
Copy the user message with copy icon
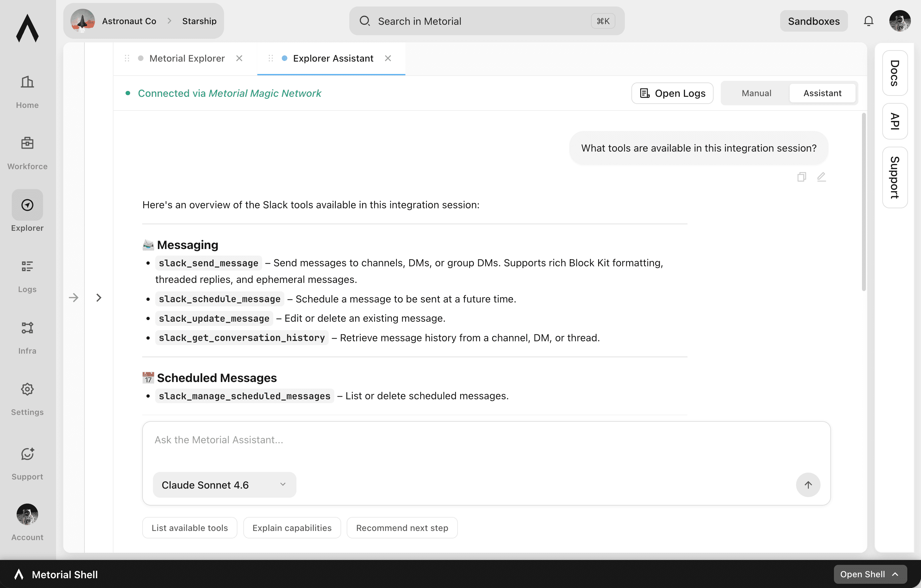(x=802, y=177)
